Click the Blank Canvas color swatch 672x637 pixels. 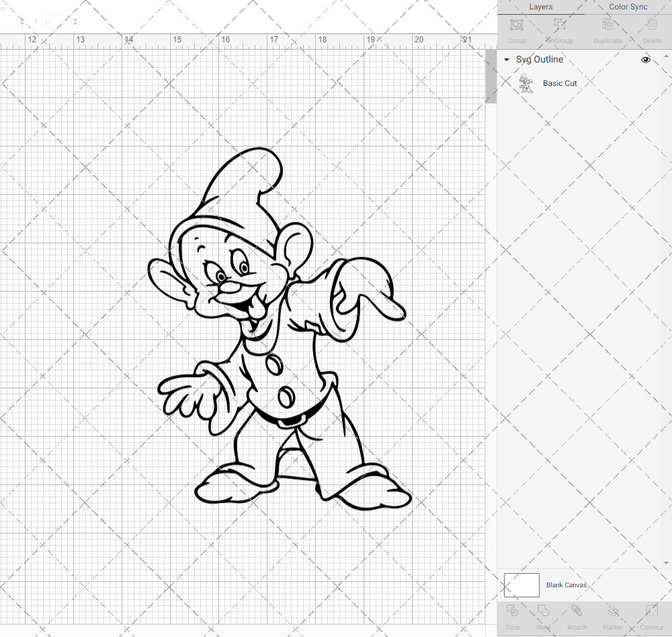coord(521,585)
